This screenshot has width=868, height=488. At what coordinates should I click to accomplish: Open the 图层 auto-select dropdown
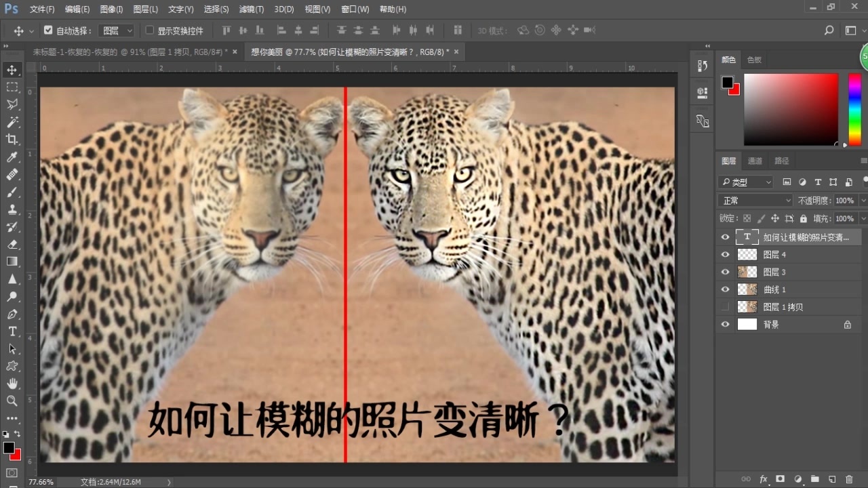tap(117, 30)
